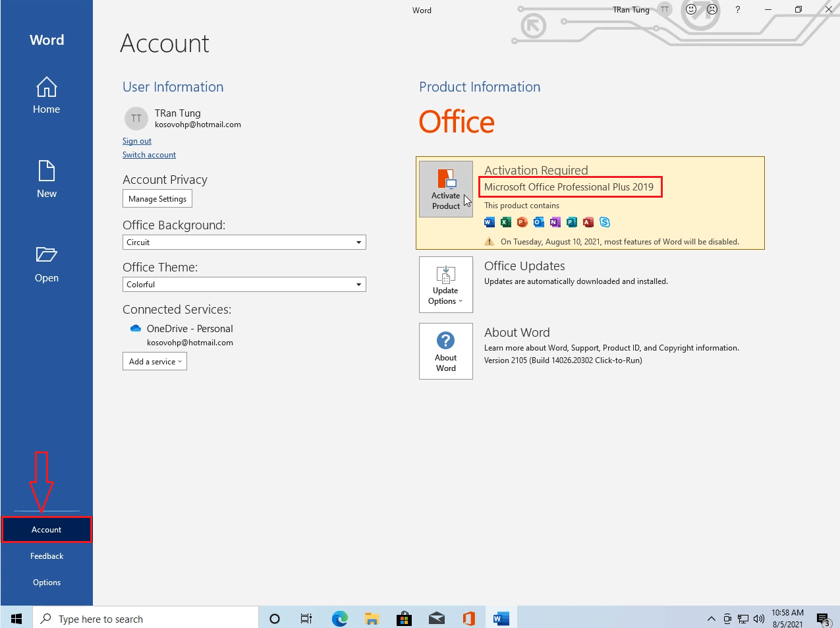
Task: Click the Sign out link
Action: pyautogui.click(x=137, y=141)
